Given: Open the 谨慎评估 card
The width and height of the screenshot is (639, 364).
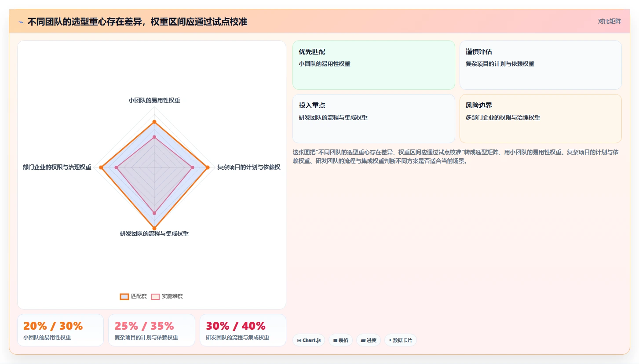Looking at the screenshot, I should 540,65.
